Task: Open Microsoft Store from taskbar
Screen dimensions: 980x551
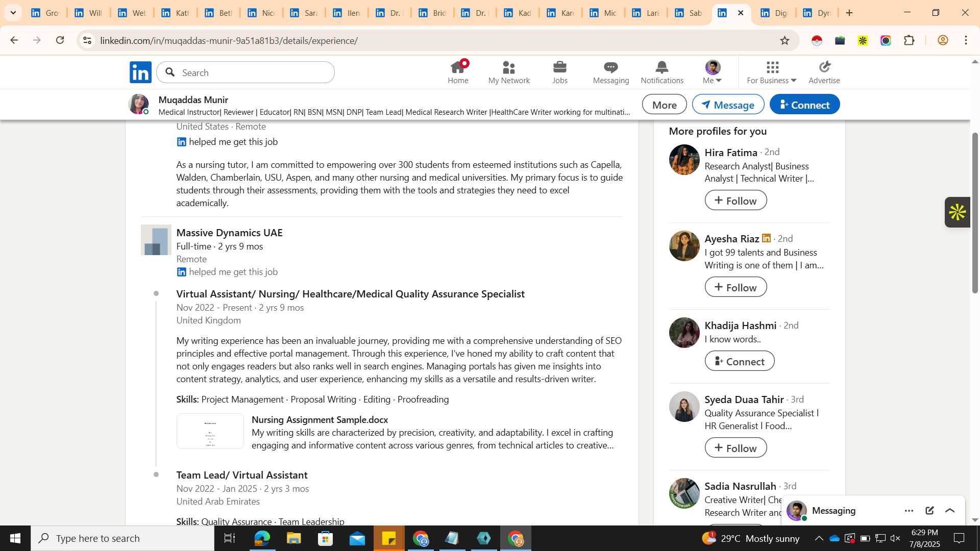Action: pos(325,538)
